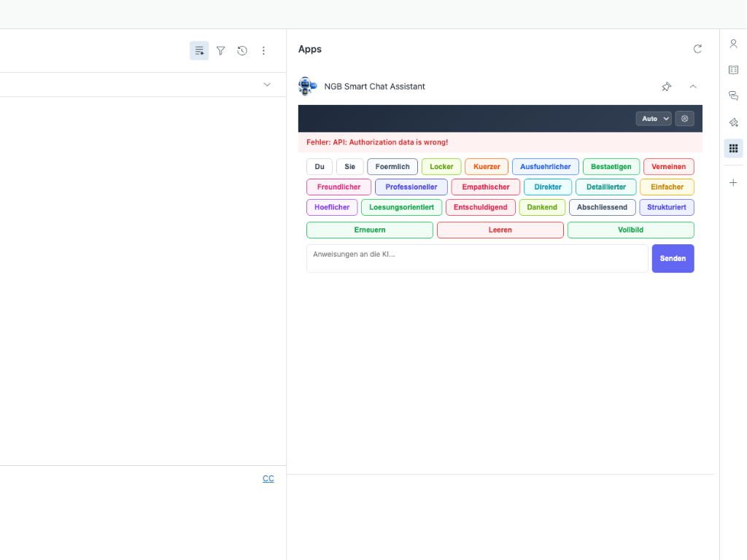
Task: Collapse the NGB Smart Chat Assistant panel
Action: coord(692,86)
